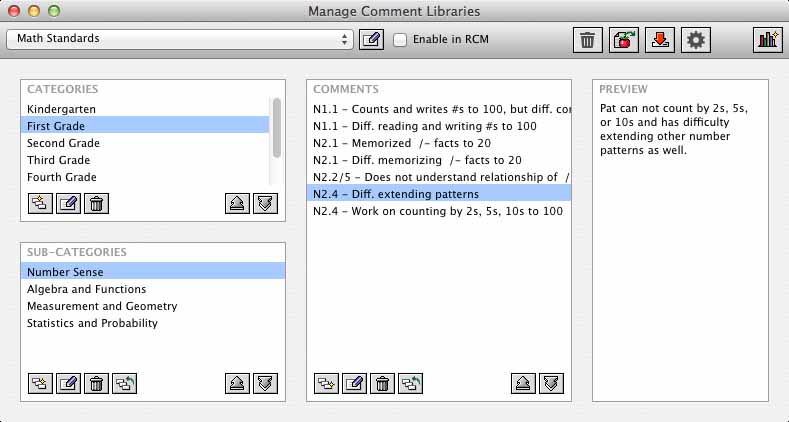Click the bar chart icon in toolbar
The width and height of the screenshot is (789, 422).
click(768, 40)
